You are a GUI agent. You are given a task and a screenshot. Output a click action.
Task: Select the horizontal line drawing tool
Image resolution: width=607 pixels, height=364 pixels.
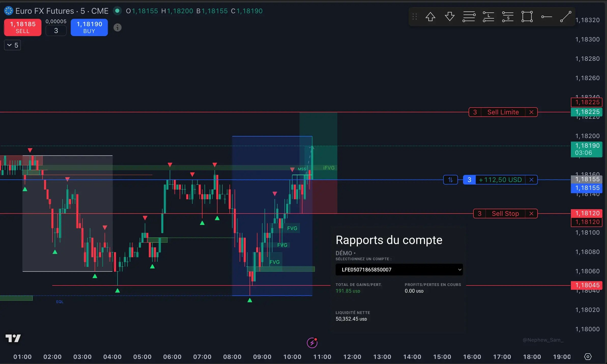546,17
